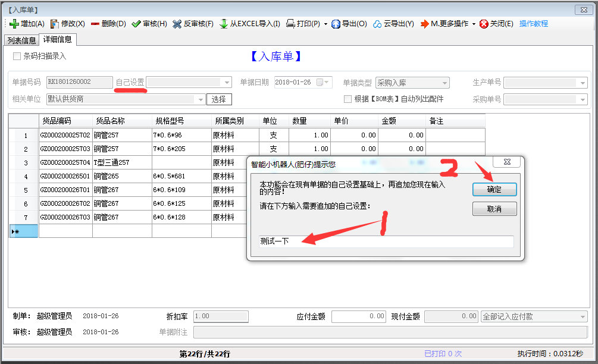Open the 操作教程 tutorial link

[x=533, y=24]
